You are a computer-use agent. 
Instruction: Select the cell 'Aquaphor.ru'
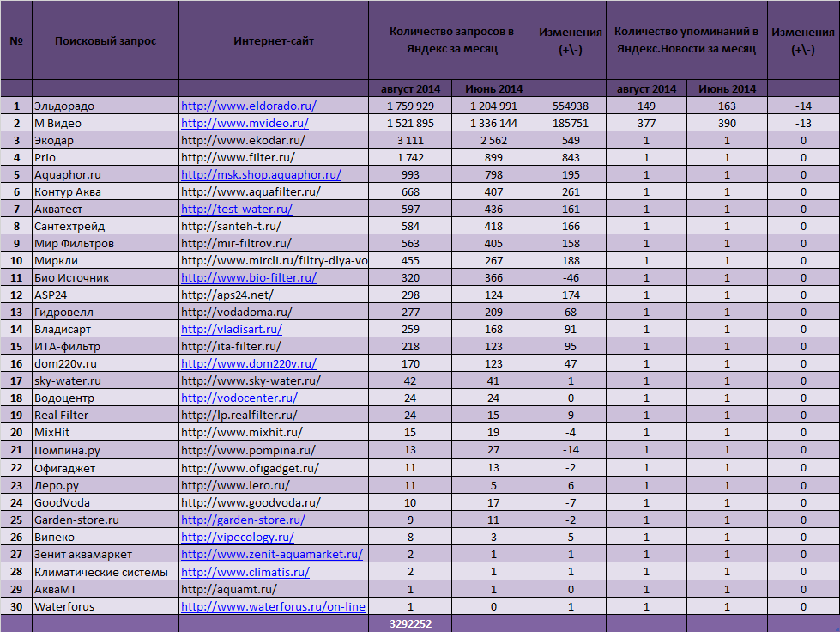(x=106, y=174)
